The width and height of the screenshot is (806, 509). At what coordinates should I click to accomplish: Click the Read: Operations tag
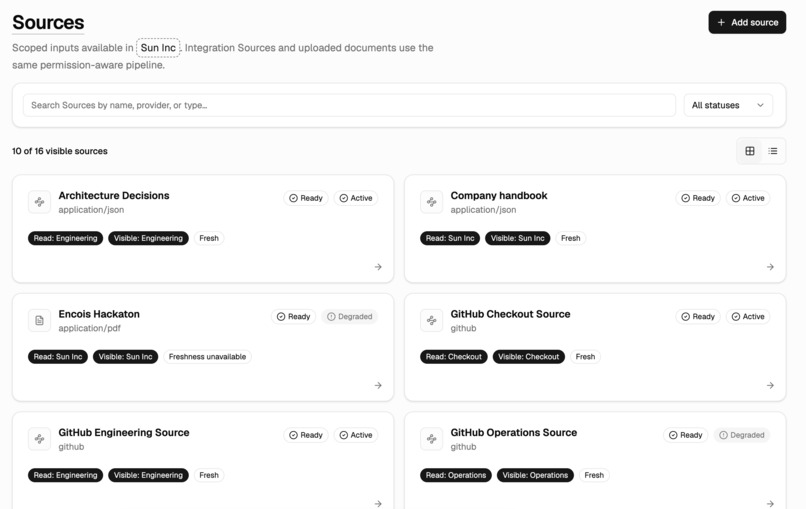(455, 475)
